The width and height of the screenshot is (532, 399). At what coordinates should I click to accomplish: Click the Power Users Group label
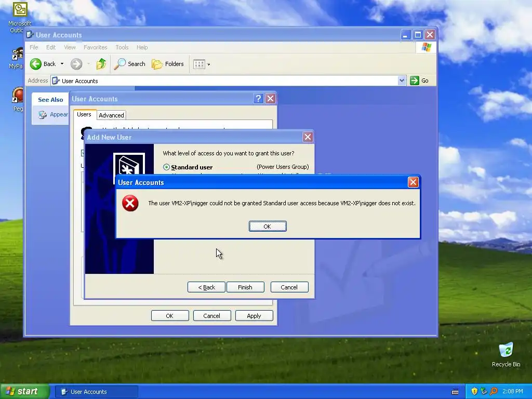click(x=283, y=167)
